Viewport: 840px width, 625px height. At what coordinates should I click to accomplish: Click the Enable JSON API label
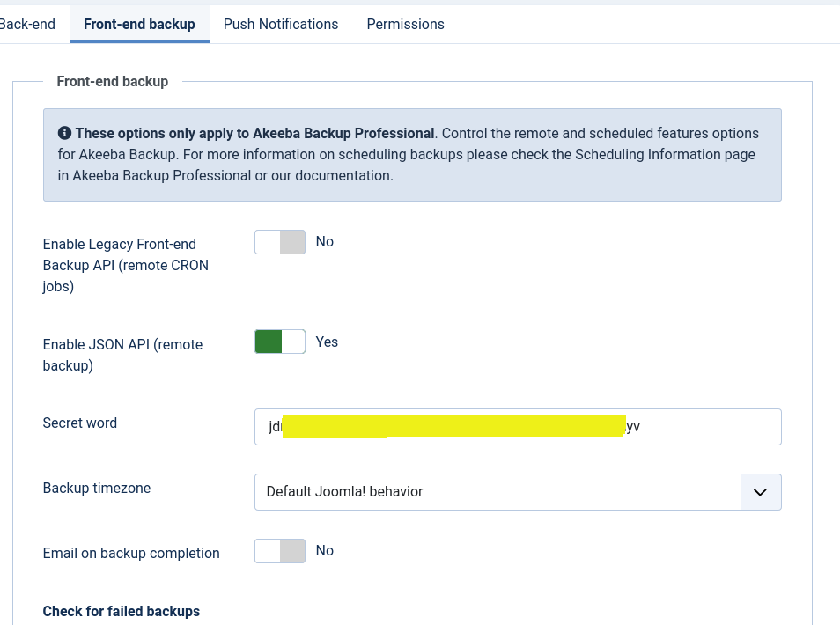[x=122, y=355]
